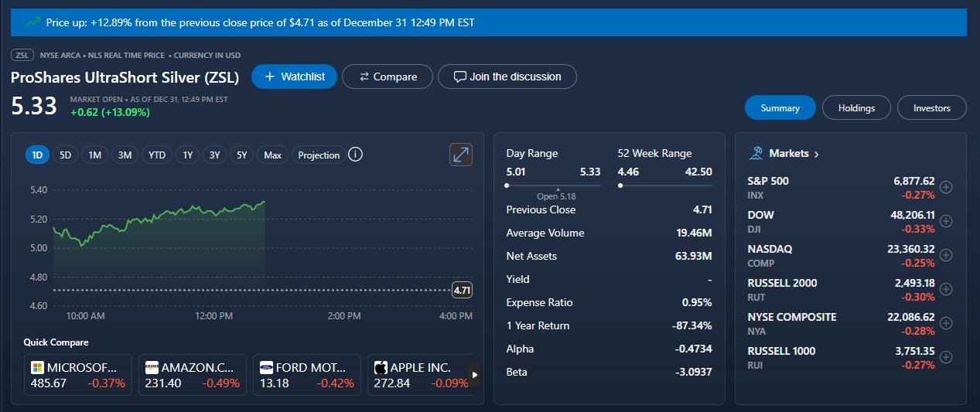Click plus icon next to DOW
This screenshot has width=980, height=412.
pyautogui.click(x=945, y=221)
